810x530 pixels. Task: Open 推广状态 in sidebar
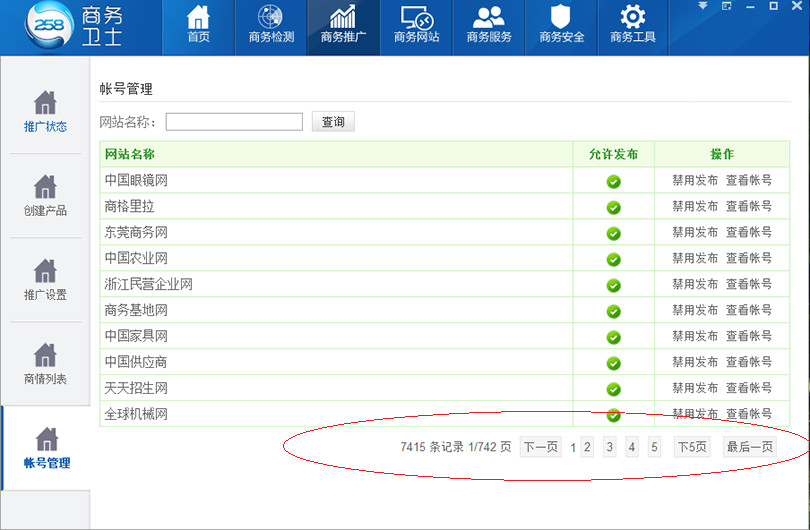(x=45, y=112)
